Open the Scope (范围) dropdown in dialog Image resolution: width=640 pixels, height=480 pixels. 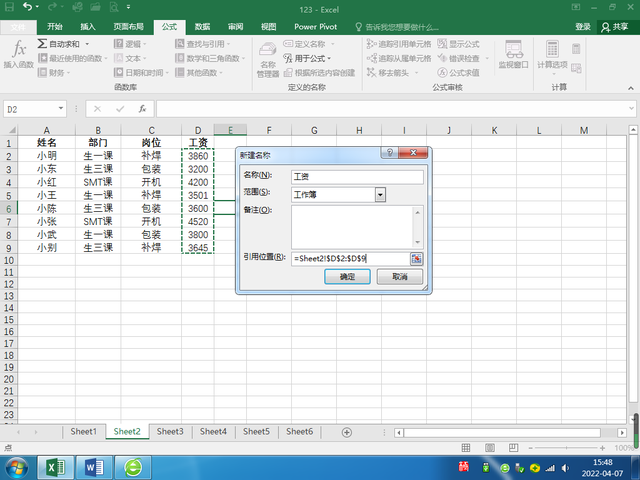(380, 195)
